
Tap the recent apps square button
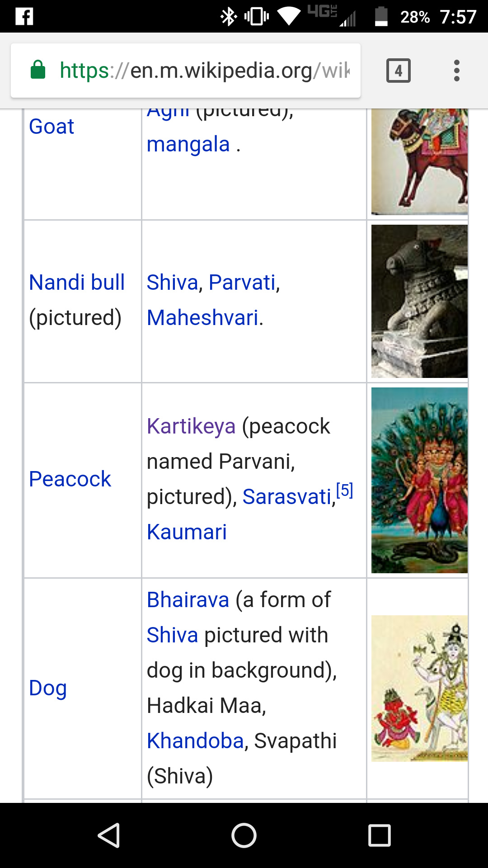point(379,835)
